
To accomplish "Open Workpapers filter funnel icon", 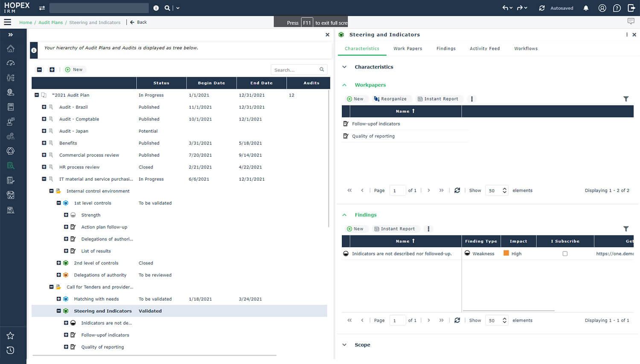I will click(x=626, y=99).
